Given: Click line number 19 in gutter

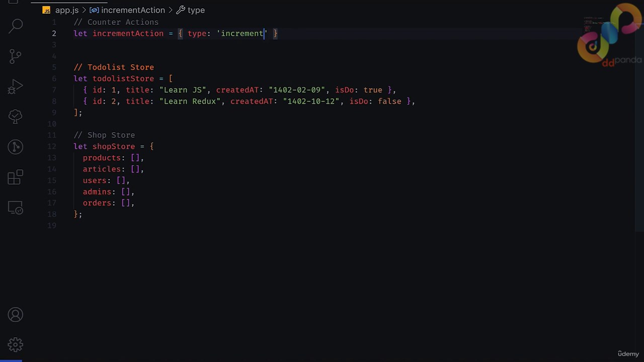Looking at the screenshot, I should (x=52, y=226).
